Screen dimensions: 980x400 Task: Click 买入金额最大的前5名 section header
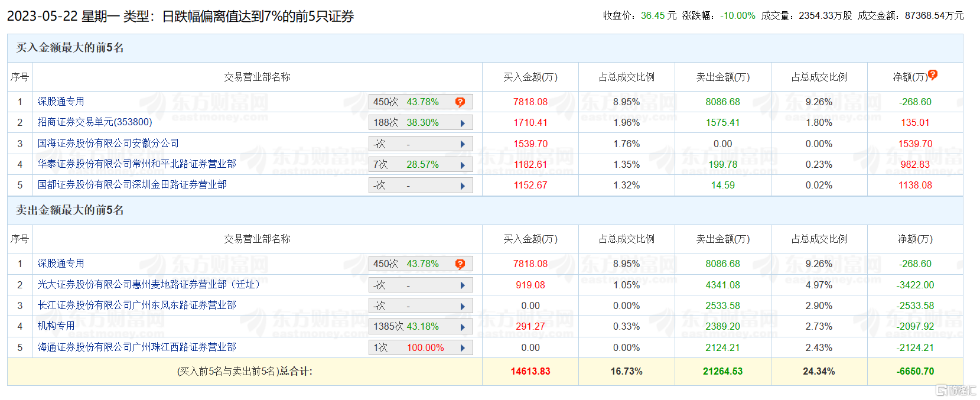70,48
